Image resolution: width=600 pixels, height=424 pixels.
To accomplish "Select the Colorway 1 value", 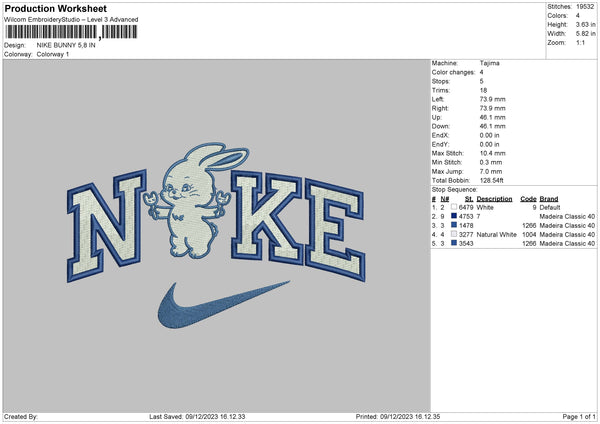I will point(53,54).
